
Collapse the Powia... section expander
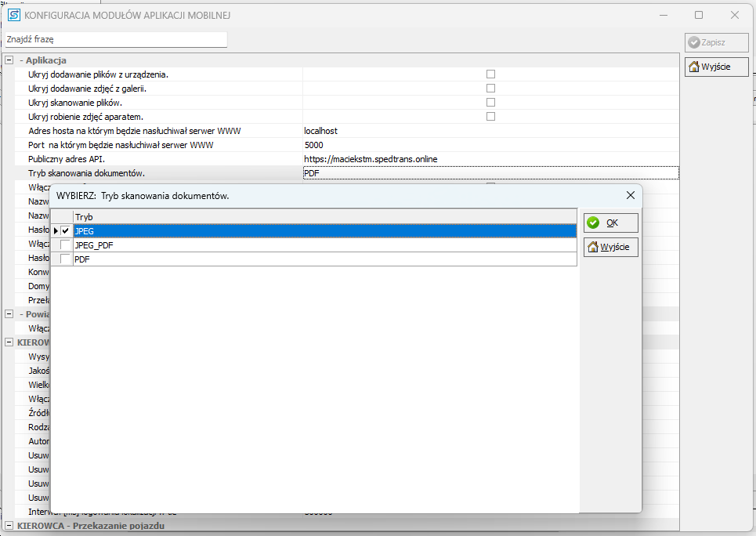pyautogui.click(x=9, y=314)
